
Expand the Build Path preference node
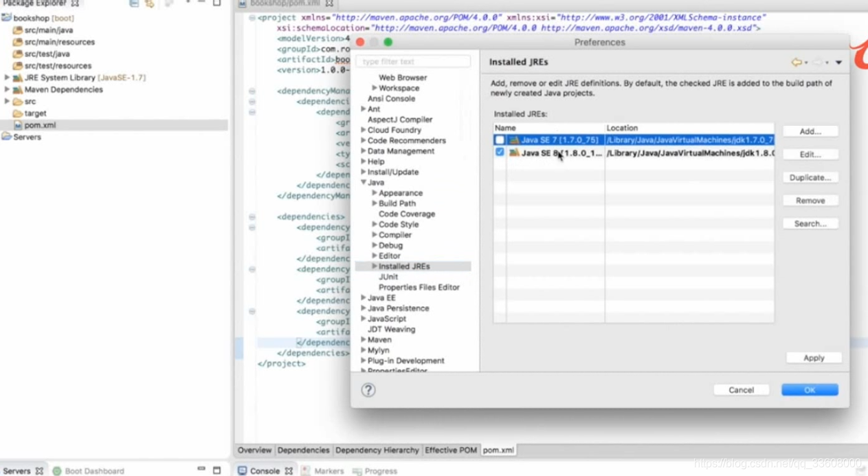pyautogui.click(x=375, y=204)
